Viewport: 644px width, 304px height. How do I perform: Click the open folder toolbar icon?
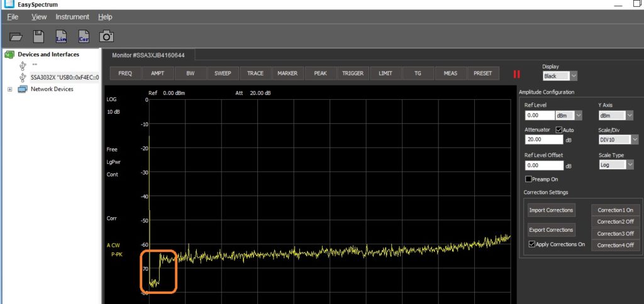[x=16, y=36]
